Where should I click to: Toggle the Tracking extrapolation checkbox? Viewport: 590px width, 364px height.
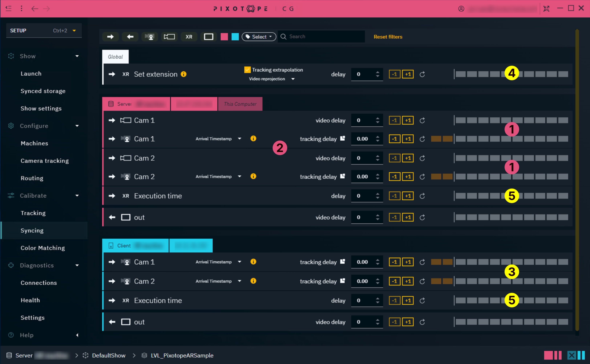point(247,70)
